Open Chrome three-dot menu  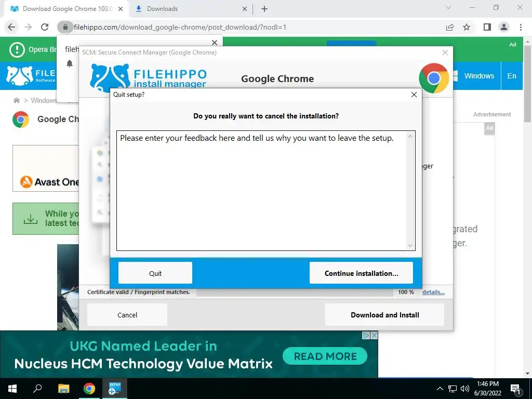pyautogui.click(x=521, y=27)
